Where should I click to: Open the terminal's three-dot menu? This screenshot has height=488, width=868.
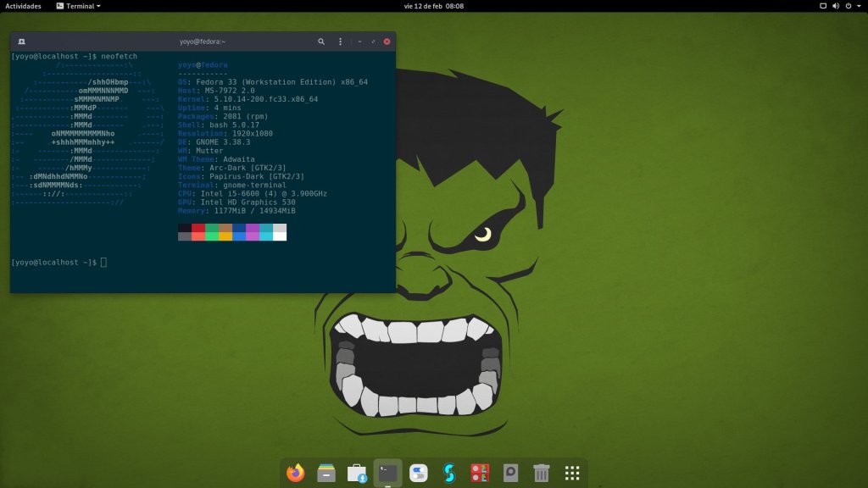coord(341,42)
